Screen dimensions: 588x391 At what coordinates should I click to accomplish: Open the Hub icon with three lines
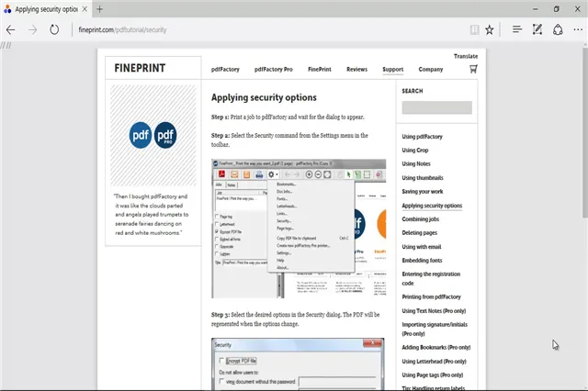[517, 29]
